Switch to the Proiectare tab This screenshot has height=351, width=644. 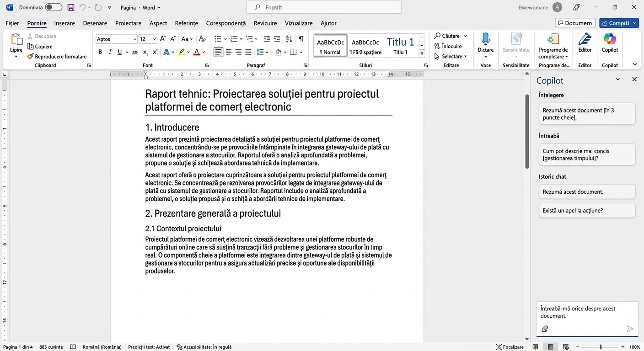[x=128, y=23]
